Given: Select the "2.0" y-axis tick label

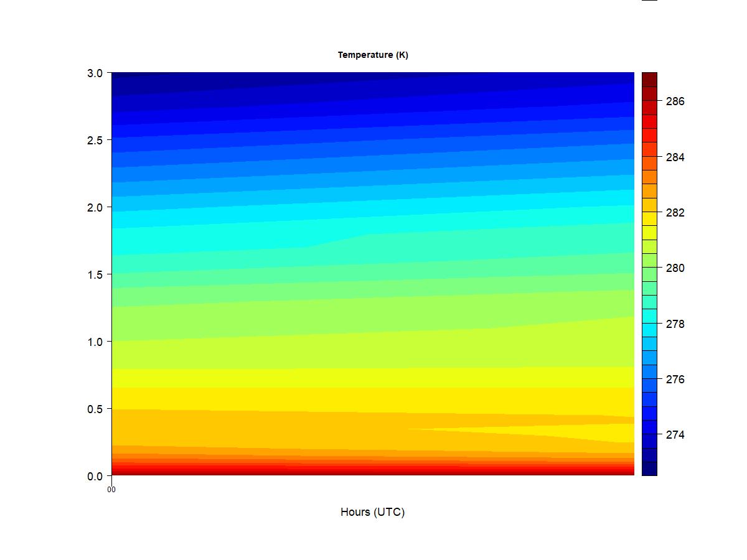Looking at the screenshot, I should pyautogui.click(x=95, y=207).
